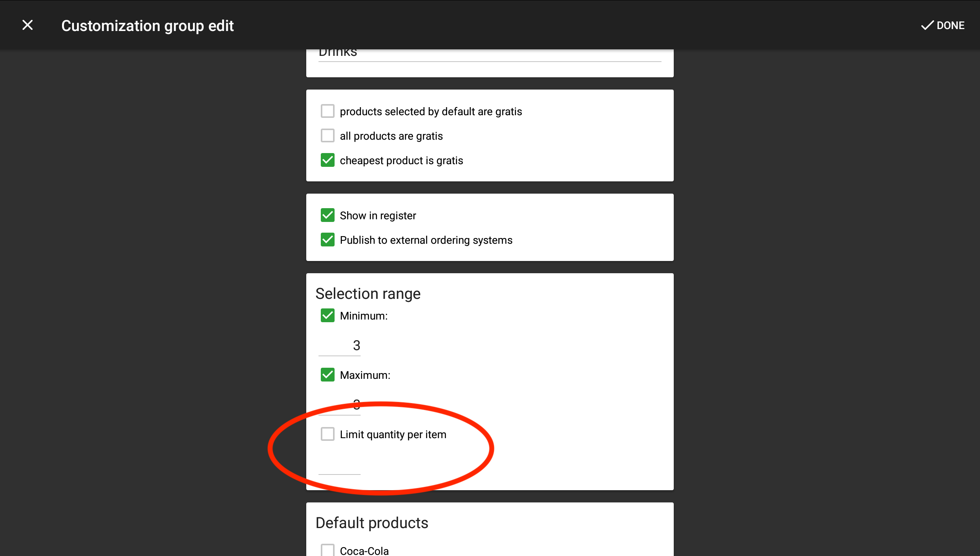The height and width of the screenshot is (556, 980).
Task: Check all products are gratis
Action: [x=327, y=136]
